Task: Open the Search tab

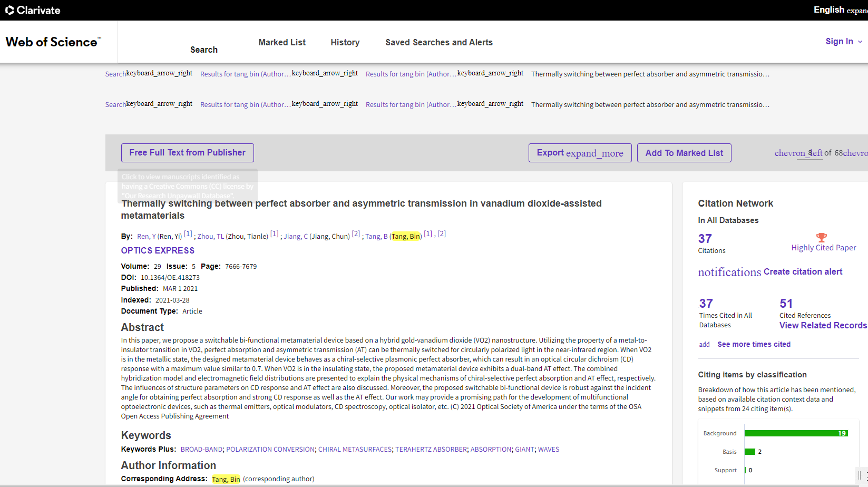Action: [204, 50]
